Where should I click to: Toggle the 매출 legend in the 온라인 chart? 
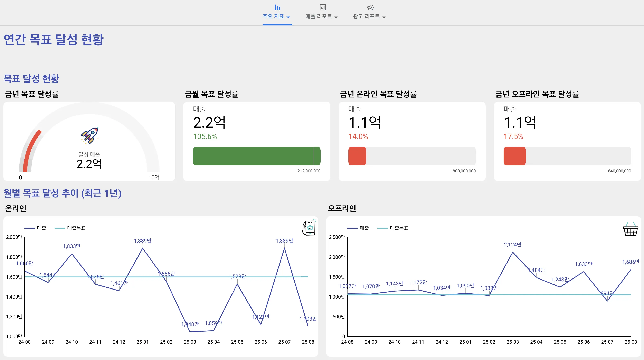(x=36, y=228)
